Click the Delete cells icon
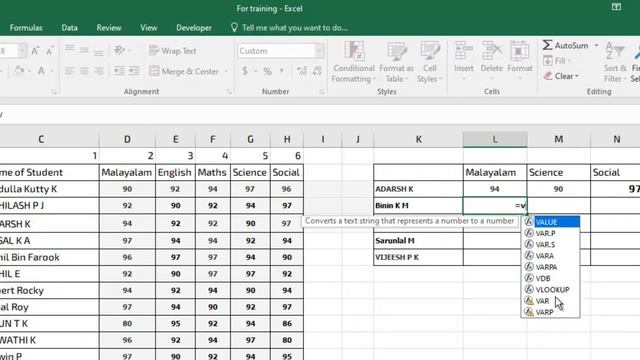640x360 pixels. (x=491, y=51)
